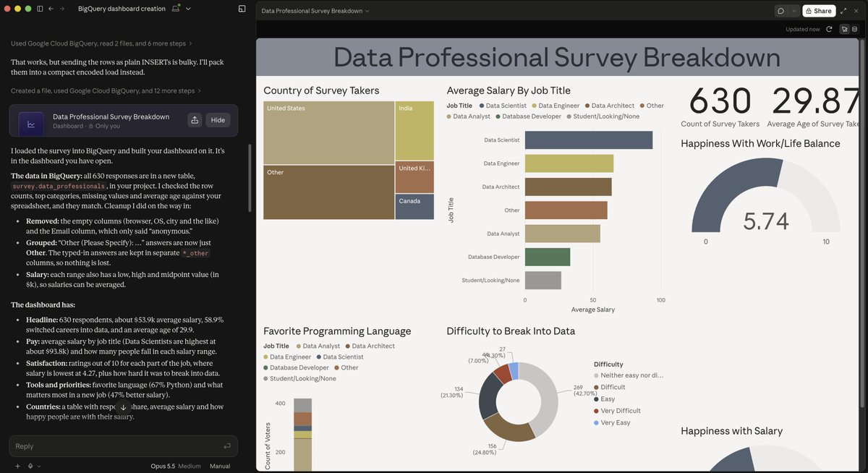The width and height of the screenshot is (868, 473).
Task: Click the 5.74 work/life balance gauge value
Action: click(x=766, y=221)
